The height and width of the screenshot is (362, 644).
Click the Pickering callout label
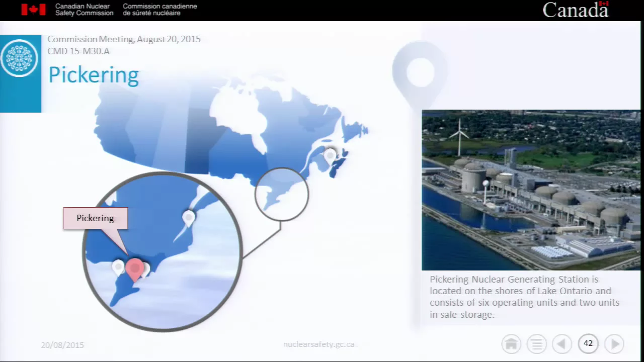95,218
